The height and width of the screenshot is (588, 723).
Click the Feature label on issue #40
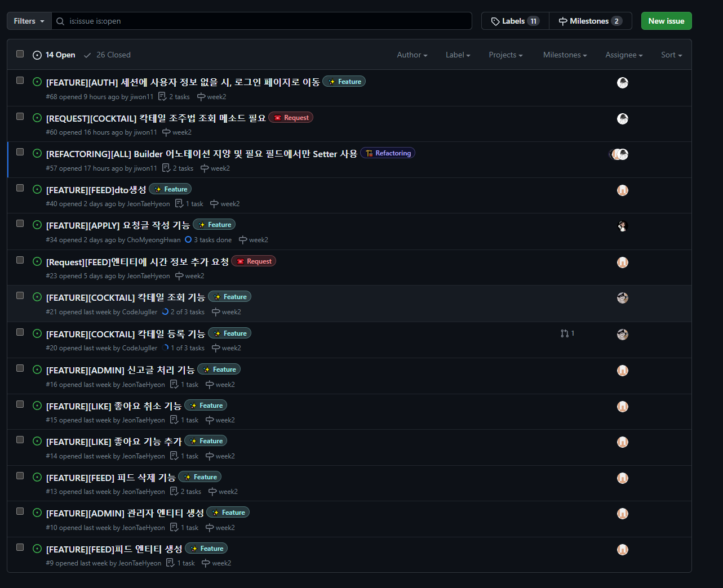coord(170,189)
